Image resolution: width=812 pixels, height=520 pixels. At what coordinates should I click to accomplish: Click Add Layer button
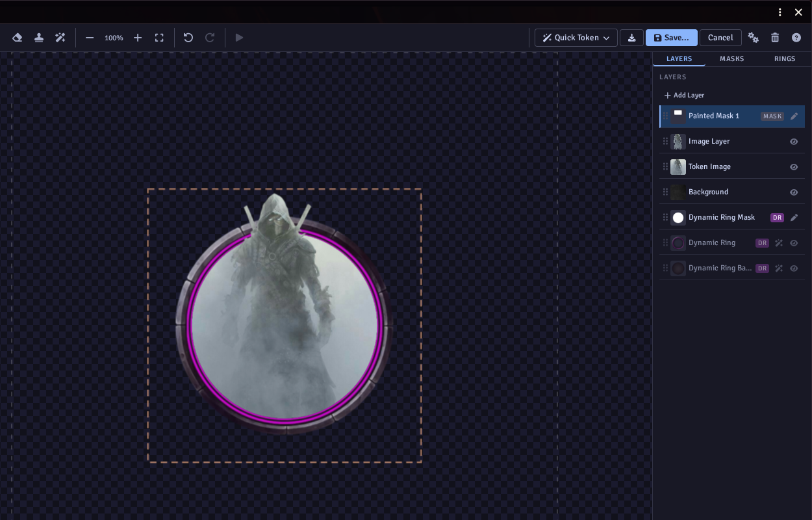(684, 96)
